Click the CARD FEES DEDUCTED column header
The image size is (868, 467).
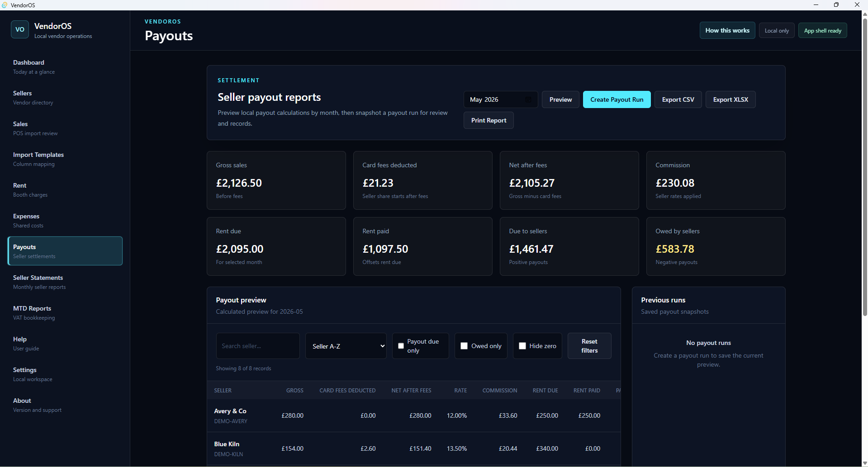point(347,390)
